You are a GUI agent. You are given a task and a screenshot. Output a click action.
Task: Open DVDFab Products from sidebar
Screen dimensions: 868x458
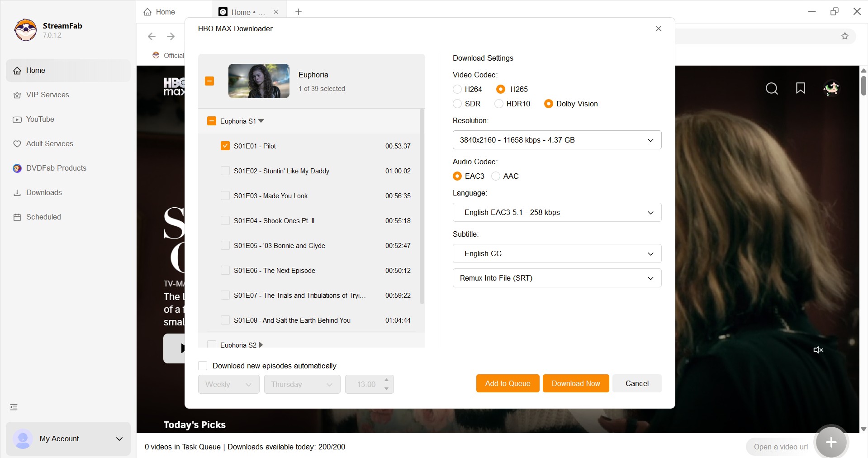[56, 168]
